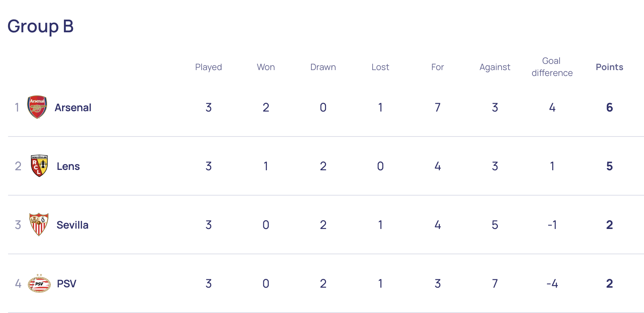
Task: Click the Drawn column header
Action: click(323, 67)
